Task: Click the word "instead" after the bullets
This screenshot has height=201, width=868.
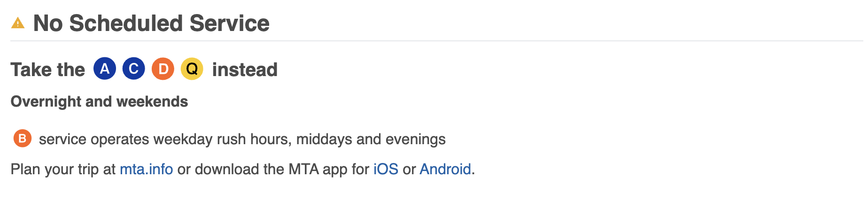Action: point(245,70)
